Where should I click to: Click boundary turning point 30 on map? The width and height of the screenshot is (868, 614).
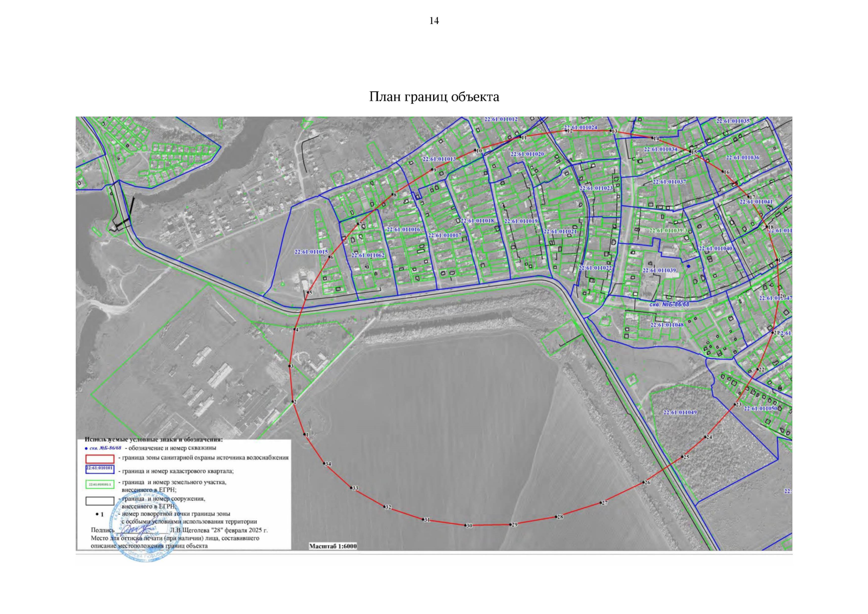[465, 525]
